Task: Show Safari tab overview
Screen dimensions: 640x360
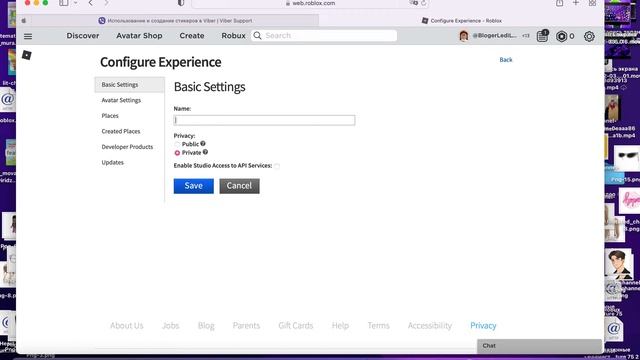Action: (592, 3)
